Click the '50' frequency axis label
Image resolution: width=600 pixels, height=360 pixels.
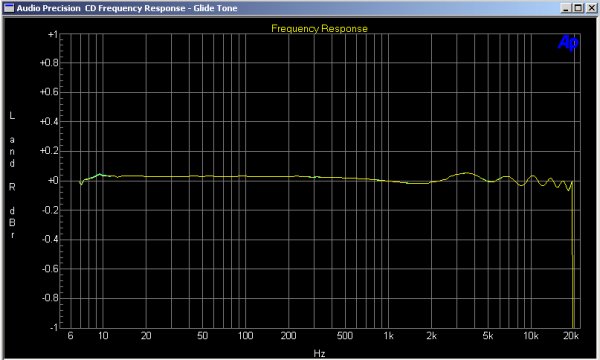pos(202,336)
